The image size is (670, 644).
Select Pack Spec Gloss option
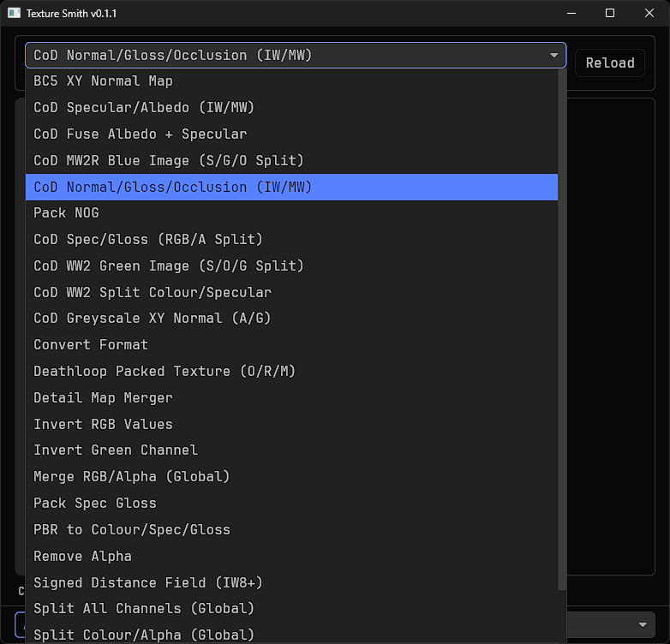292,504
